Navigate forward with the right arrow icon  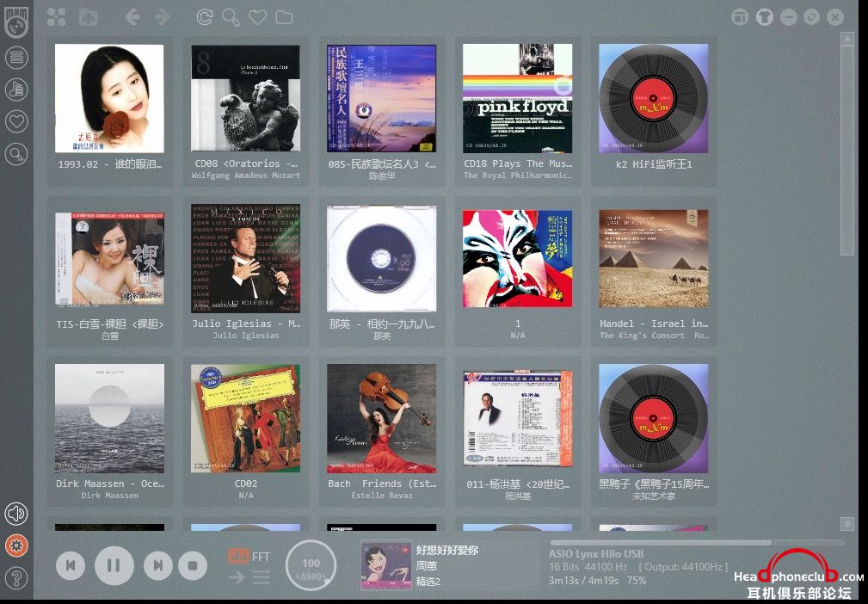click(x=163, y=17)
